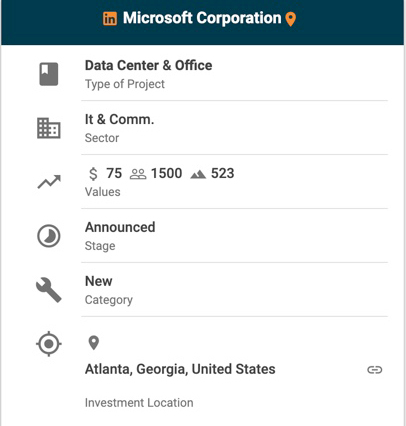The width and height of the screenshot is (406, 426).
Task: Click the people jobs icon beside 1500
Action: point(138,174)
